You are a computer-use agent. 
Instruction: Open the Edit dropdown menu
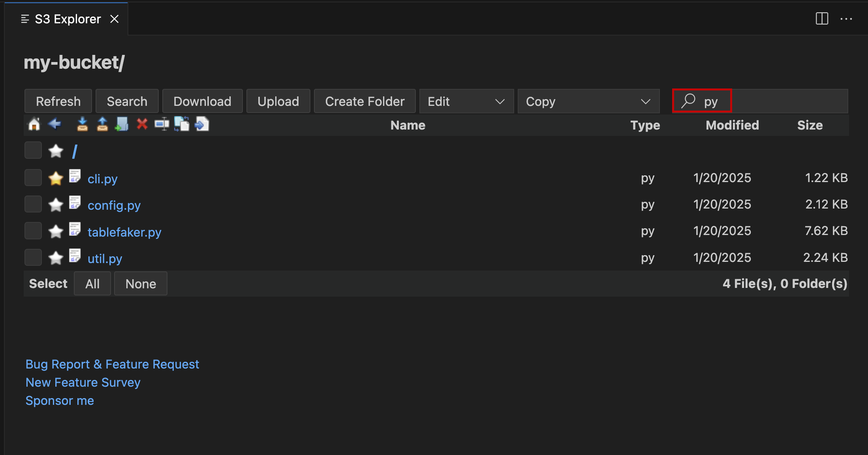(466, 101)
